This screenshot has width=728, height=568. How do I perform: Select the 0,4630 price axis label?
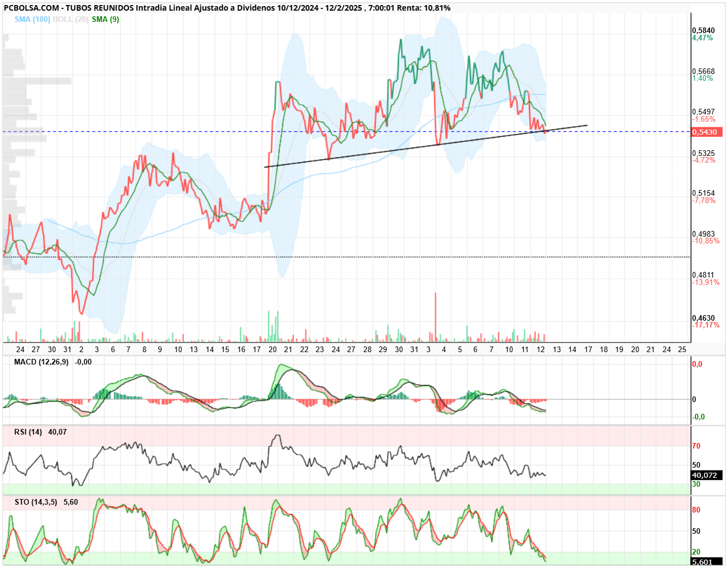pos(703,318)
